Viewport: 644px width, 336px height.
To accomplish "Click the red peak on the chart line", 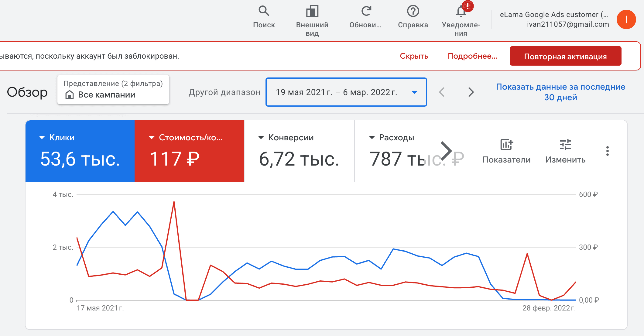I will (x=174, y=202).
